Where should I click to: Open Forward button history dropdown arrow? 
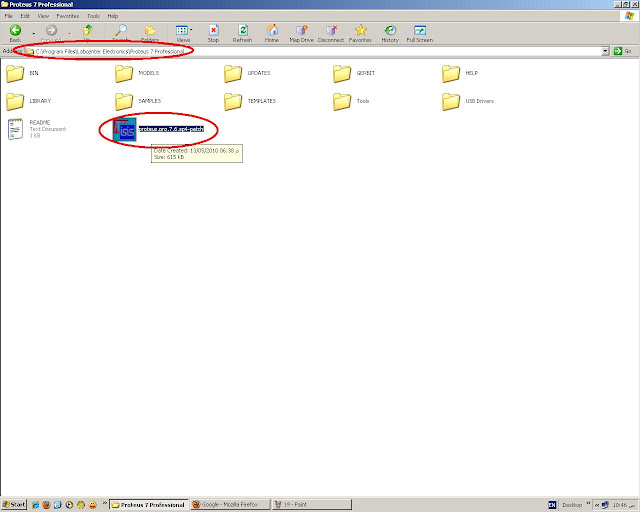69,33
